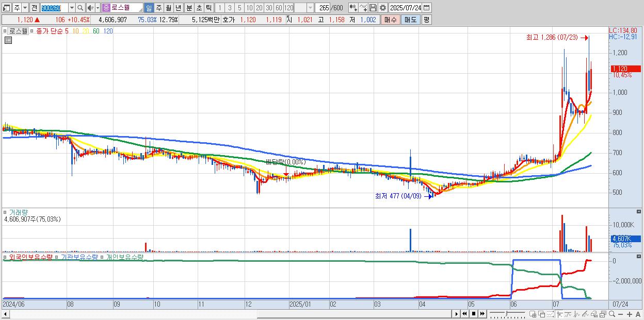The height and width of the screenshot is (320, 644).
Task: Open chart settings gear icon
Action: coord(383,8)
